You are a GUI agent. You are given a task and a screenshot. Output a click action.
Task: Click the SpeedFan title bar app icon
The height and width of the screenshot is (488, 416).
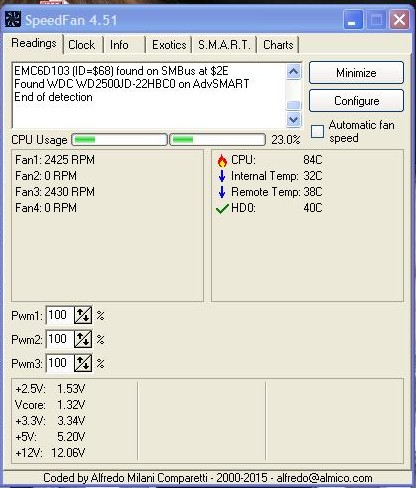13,19
